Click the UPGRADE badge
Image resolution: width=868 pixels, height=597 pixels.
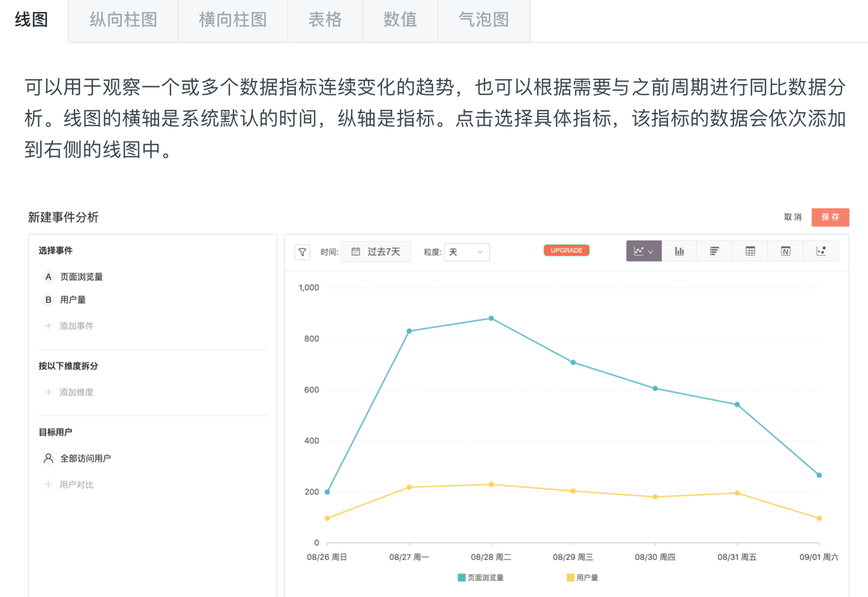(x=566, y=250)
